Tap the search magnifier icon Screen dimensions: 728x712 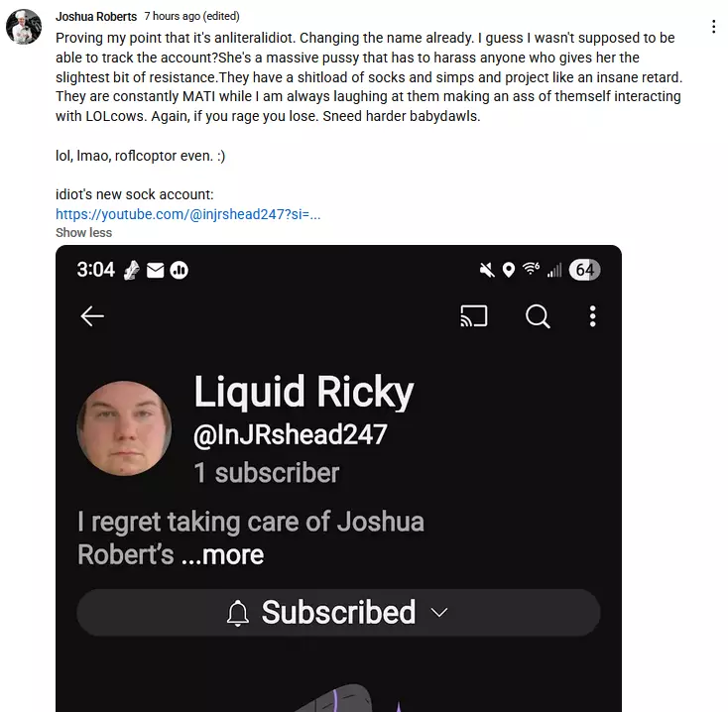tap(538, 316)
